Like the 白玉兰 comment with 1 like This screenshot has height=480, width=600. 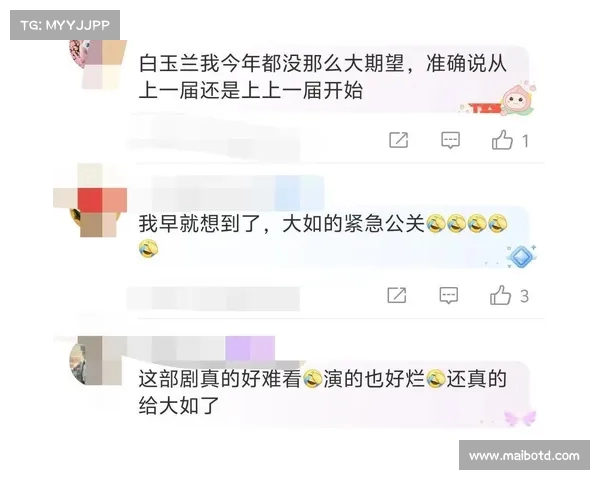coord(502,140)
